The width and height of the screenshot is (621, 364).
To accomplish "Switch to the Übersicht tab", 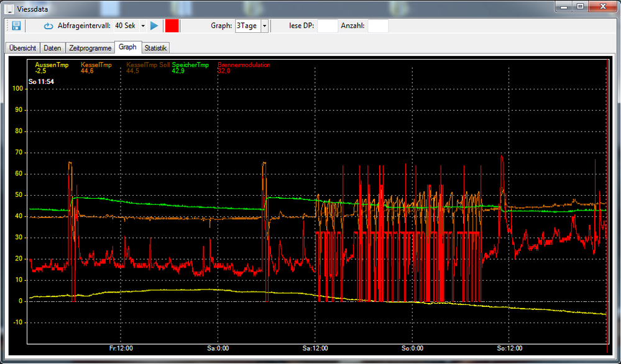I will tap(23, 48).
